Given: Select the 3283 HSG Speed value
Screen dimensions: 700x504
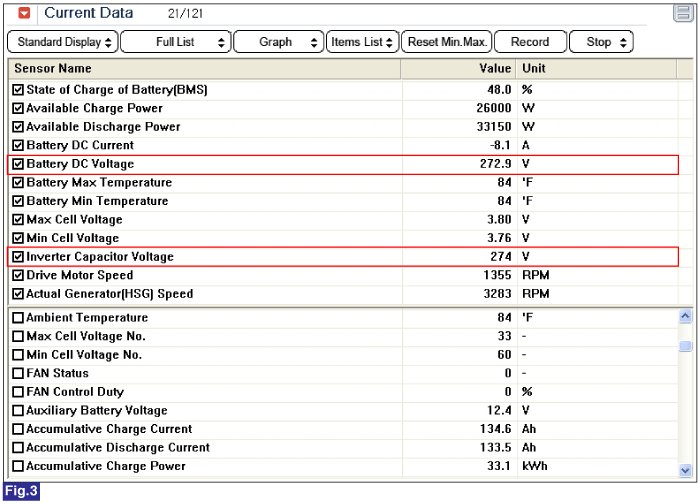Looking at the screenshot, I should [x=497, y=294].
